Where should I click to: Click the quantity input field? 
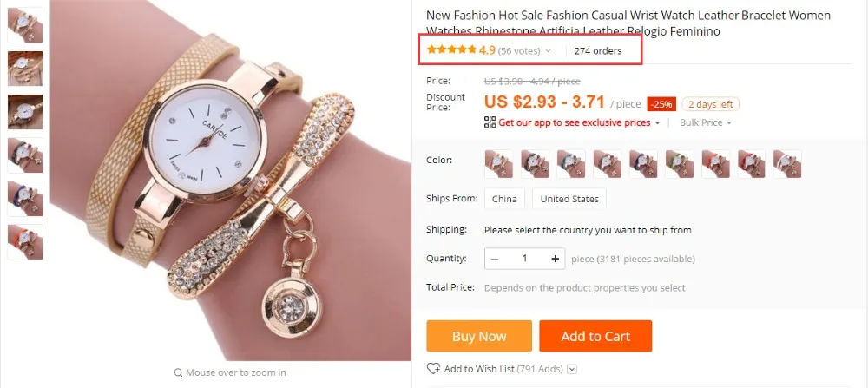tap(524, 259)
